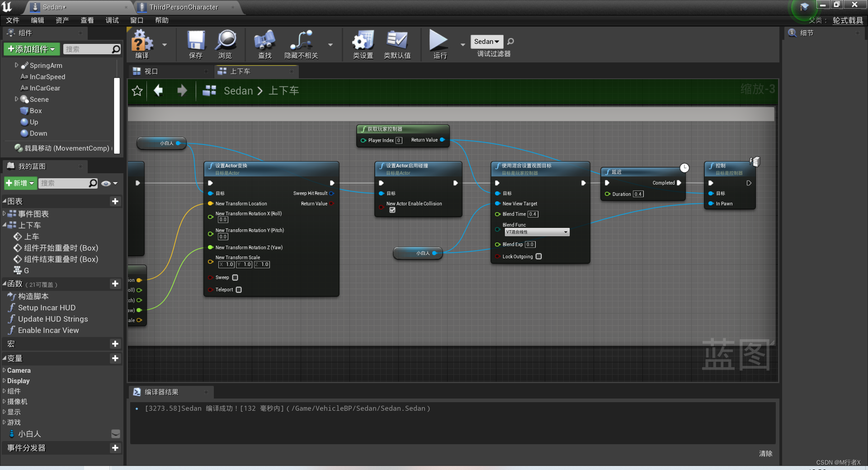The image size is (868, 470).
Task: Add a new graph with plus icon
Action: 115,201
